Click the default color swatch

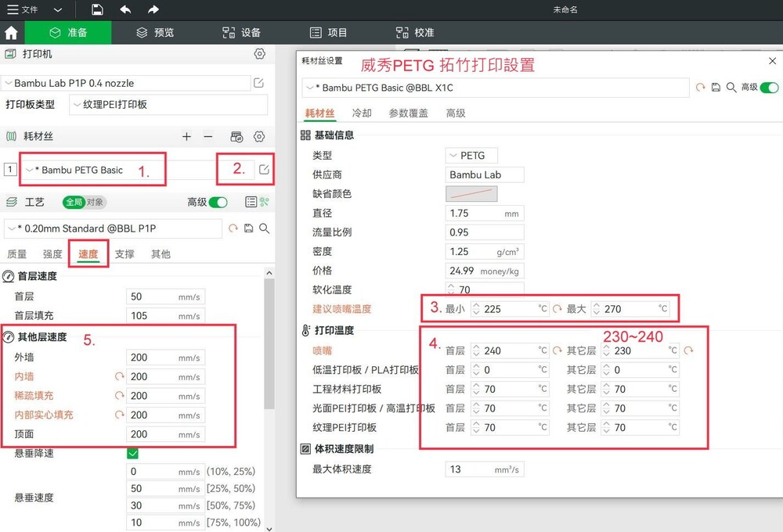click(471, 194)
